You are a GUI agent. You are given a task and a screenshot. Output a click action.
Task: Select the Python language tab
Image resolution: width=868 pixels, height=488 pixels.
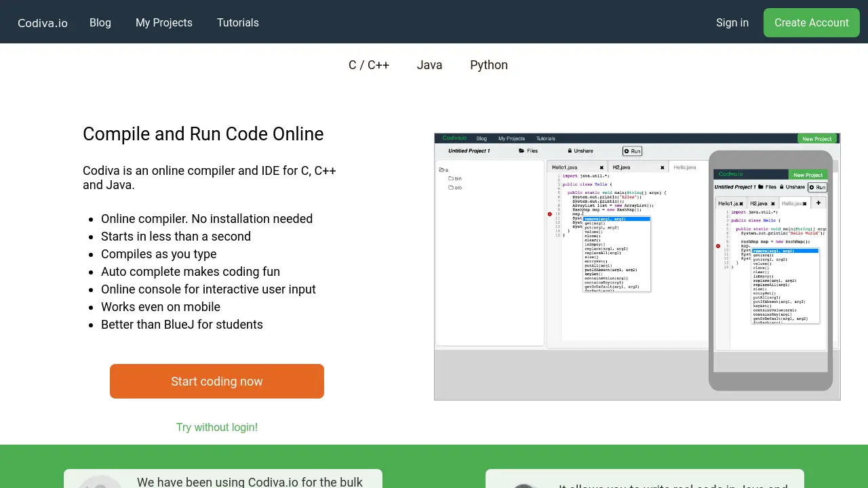(489, 65)
